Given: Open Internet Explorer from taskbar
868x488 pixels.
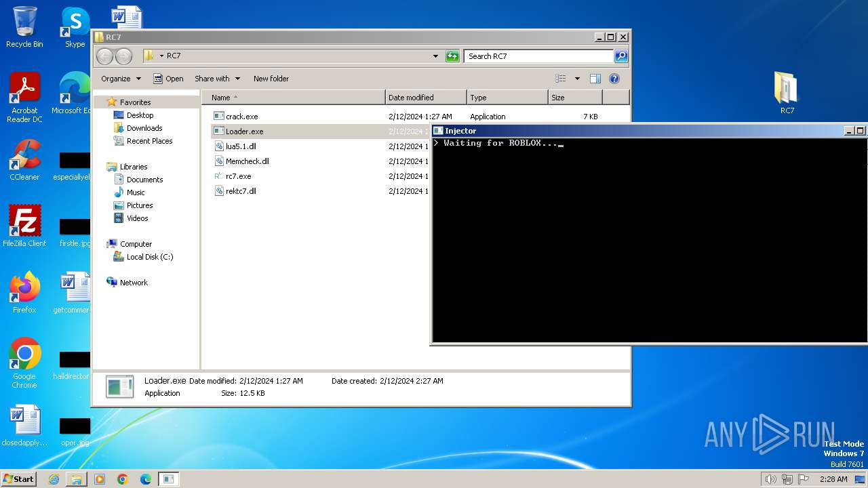Looking at the screenshot, I should click(54, 479).
